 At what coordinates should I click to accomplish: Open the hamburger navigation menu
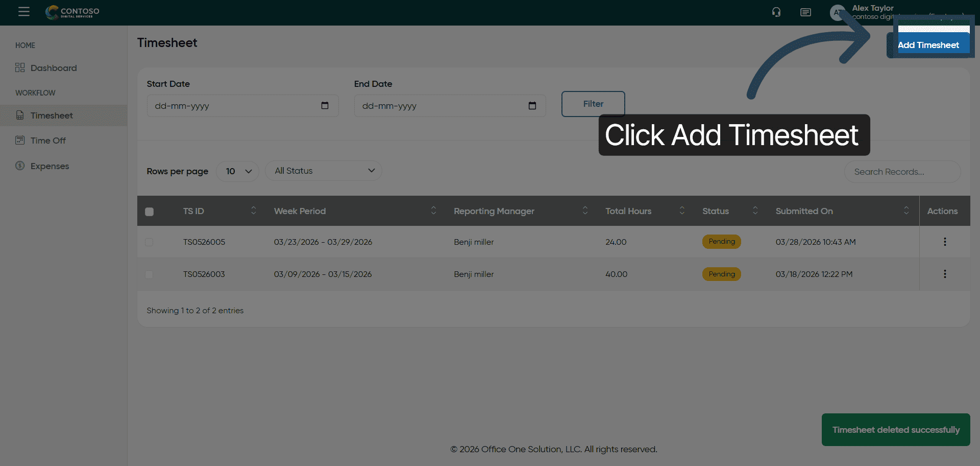24,12
